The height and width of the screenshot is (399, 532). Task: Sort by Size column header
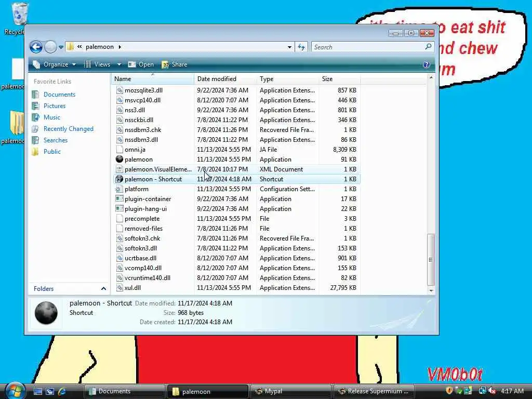[340, 79]
